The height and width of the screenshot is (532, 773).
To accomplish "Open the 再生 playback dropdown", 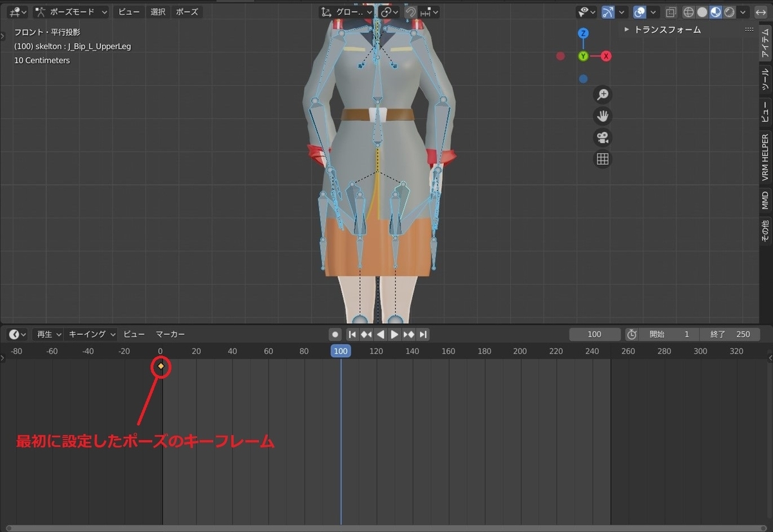I will 48,334.
